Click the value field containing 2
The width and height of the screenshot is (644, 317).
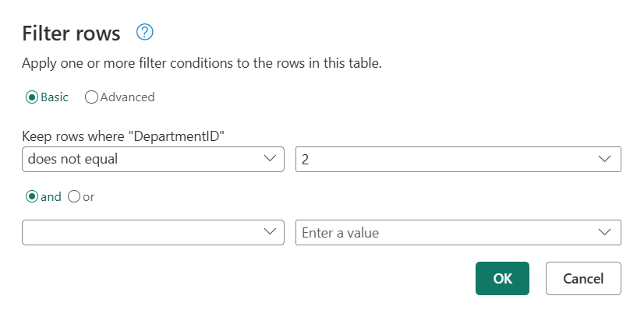click(x=444, y=159)
